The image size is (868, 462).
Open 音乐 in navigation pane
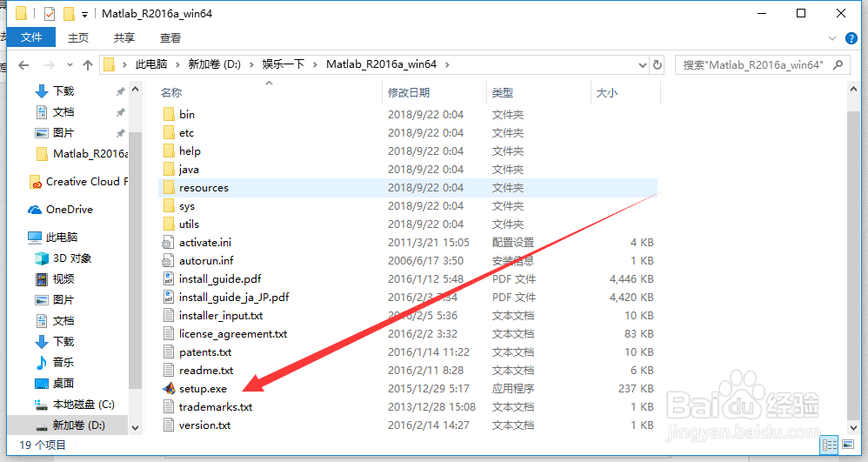(55, 362)
